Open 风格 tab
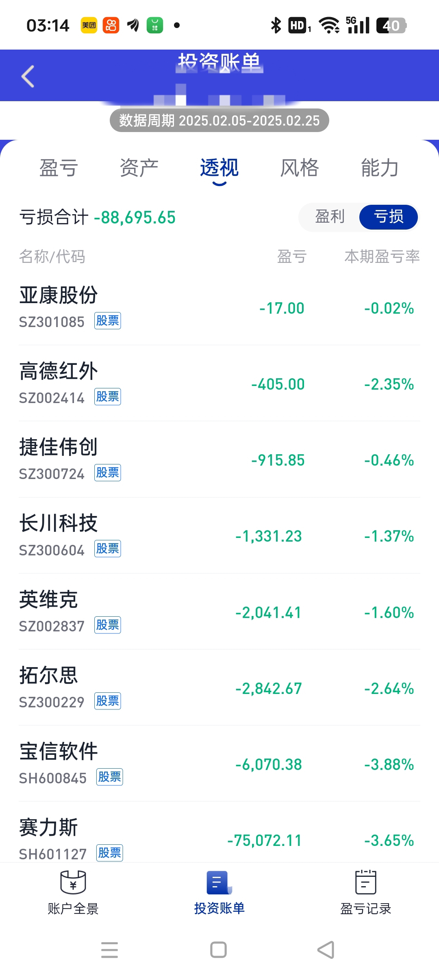Image resolution: width=439 pixels, height=980 pixels. point(300,168)
